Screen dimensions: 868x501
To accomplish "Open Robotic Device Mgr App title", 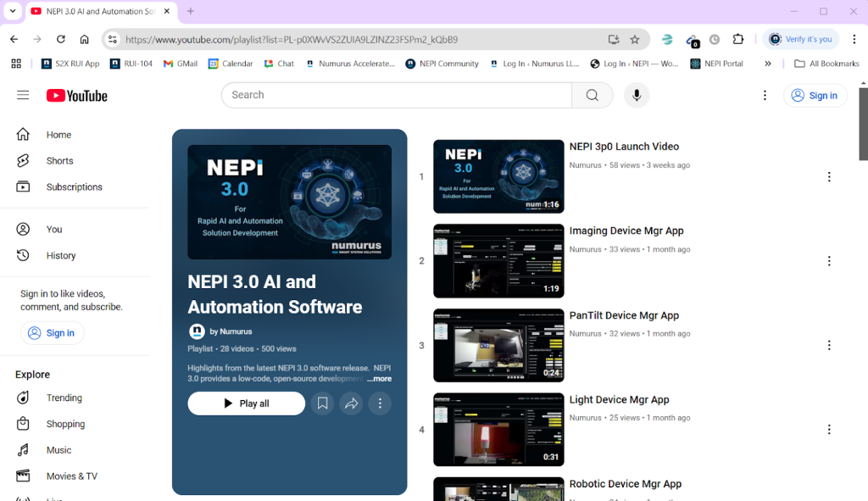I will click(x=625, y=483).
